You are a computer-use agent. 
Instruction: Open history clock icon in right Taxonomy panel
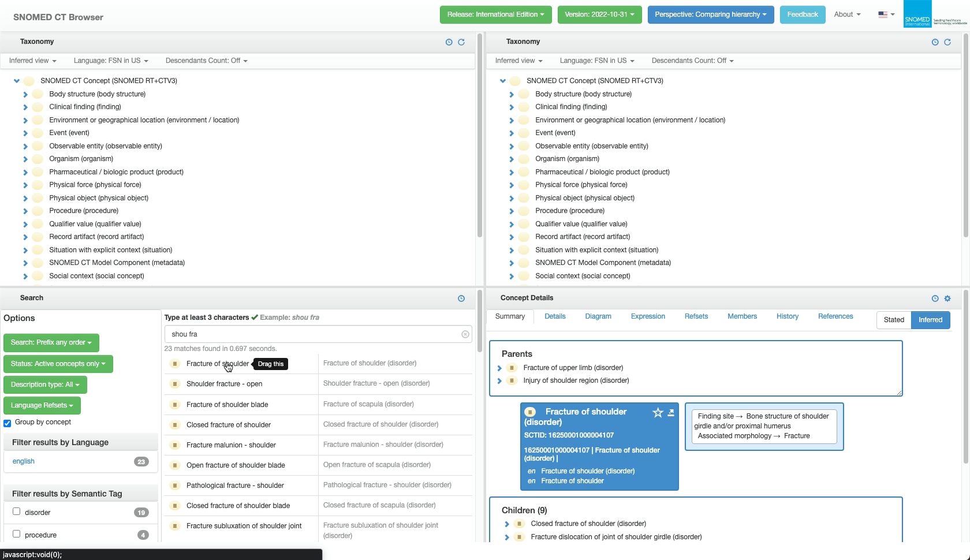[x=935, y=42]
